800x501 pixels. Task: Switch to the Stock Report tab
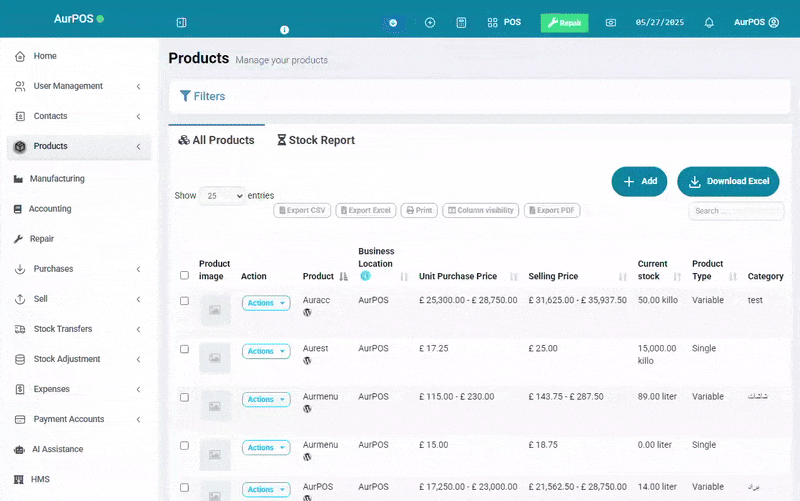click(316, 140)
